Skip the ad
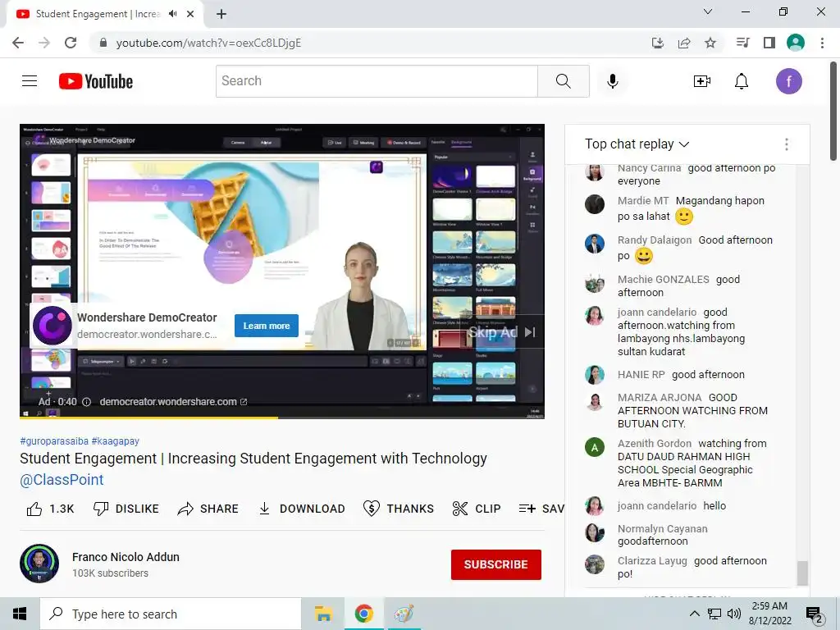Image resolution: width=840 pixels, height=630 pixels. (501, 332)
